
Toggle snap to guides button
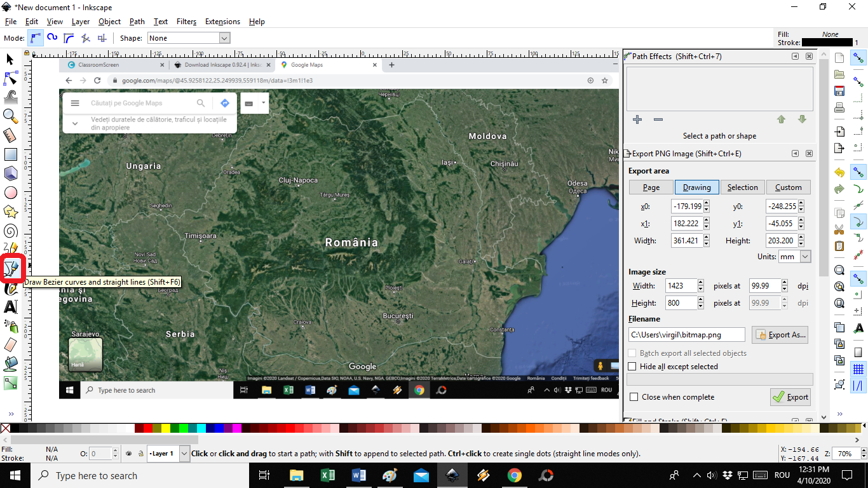coord(858,385)
